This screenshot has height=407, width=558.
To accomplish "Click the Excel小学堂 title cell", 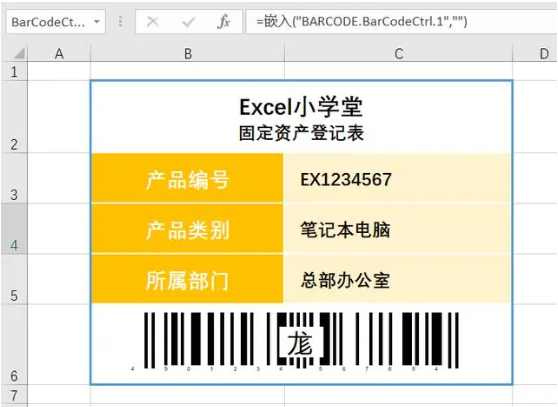I will (301, 117).
